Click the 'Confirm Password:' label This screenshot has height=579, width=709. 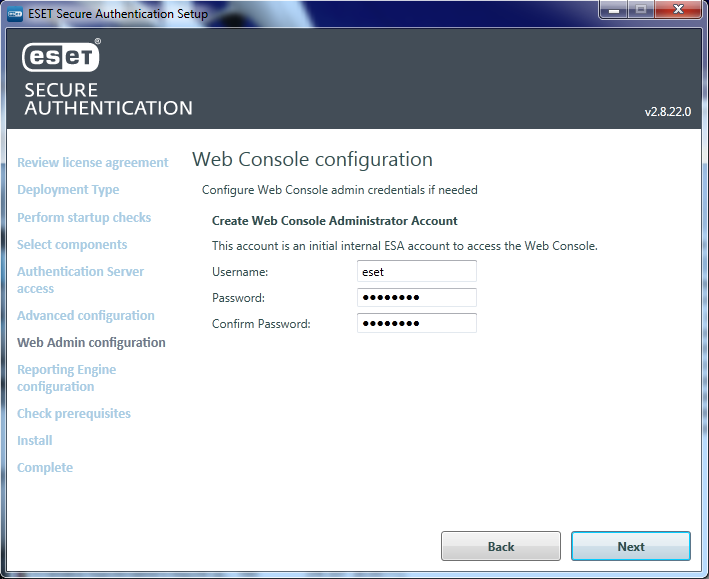tap(261, 324)
